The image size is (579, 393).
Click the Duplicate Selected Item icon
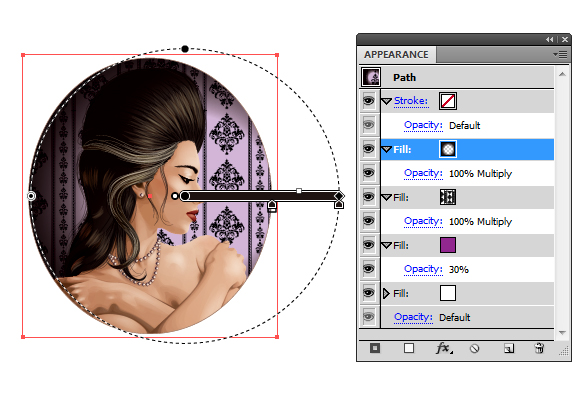tap(509, 348)
